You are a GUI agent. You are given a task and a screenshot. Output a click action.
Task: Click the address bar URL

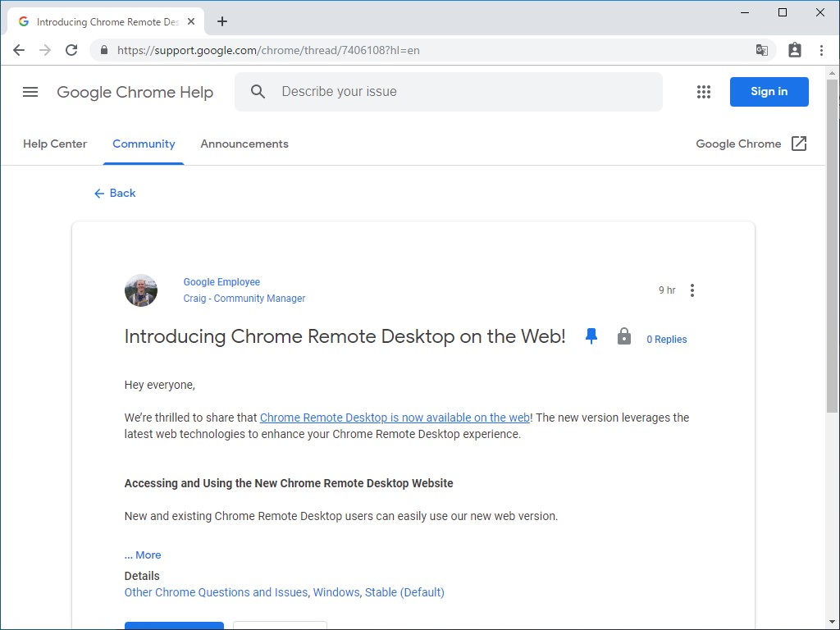(x=268, y=50)
